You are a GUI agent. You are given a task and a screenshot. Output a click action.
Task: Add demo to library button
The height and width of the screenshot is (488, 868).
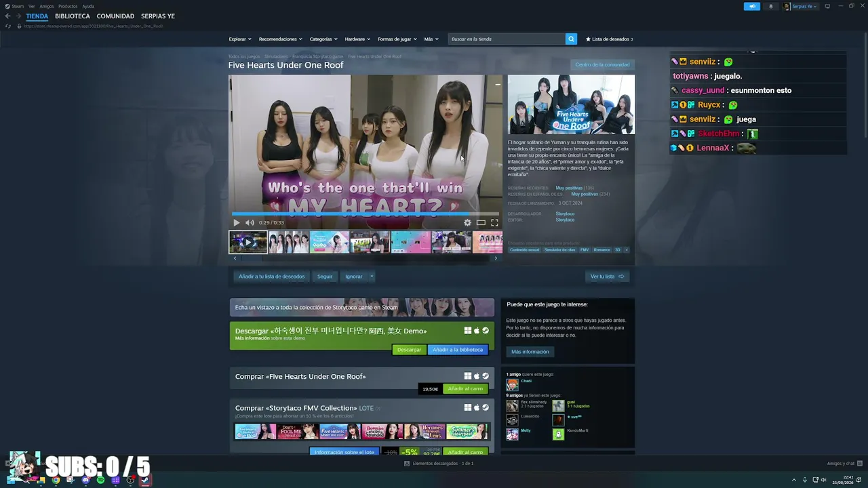458,350
